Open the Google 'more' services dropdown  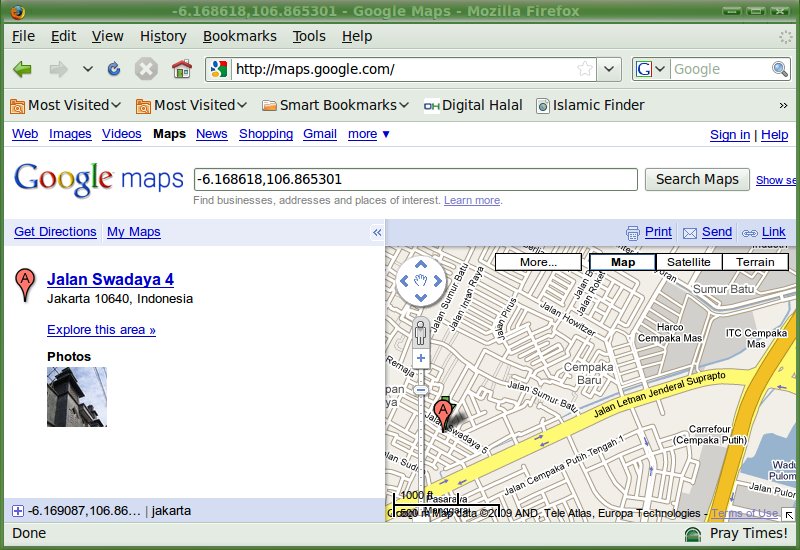click(x=368, y=134)
